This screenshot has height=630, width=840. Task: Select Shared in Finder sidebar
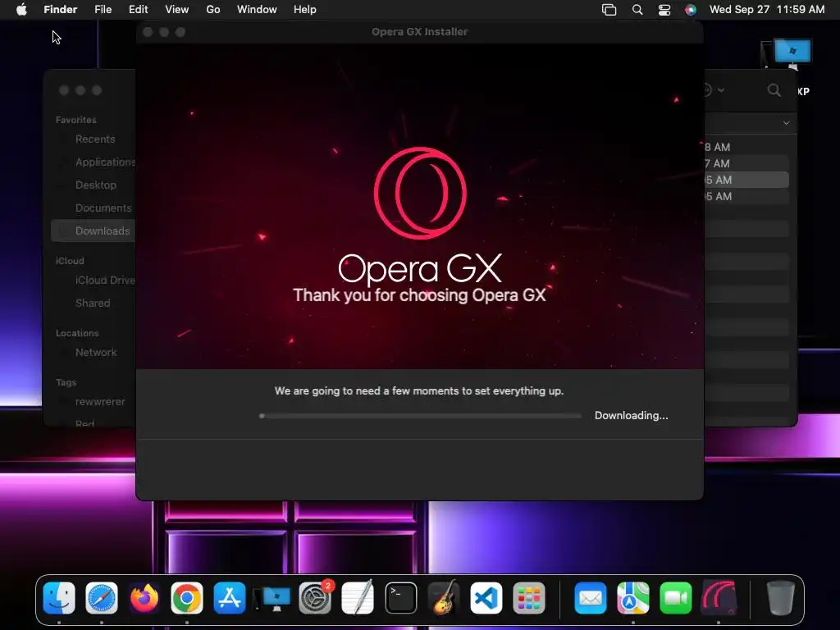click(x=94, y=304)
